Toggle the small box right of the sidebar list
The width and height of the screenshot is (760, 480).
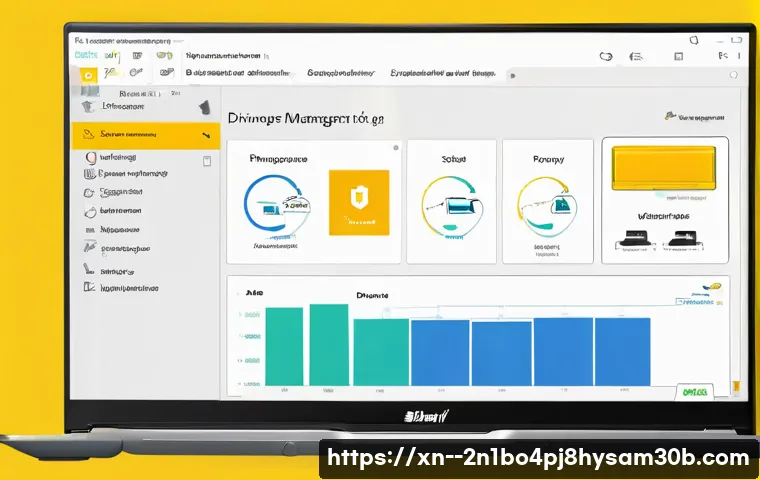[208, 160]
